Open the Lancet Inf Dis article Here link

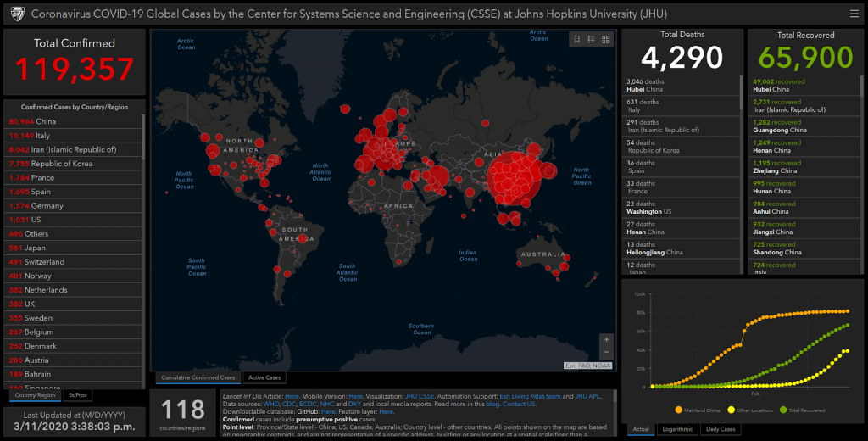[292, 396]
